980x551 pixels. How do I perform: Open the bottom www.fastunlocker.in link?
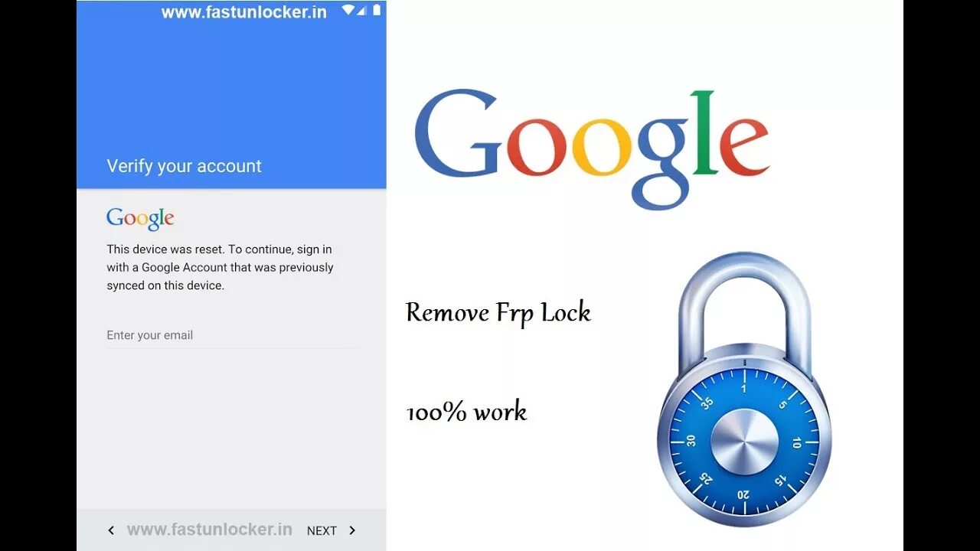(x=209, y=530)
